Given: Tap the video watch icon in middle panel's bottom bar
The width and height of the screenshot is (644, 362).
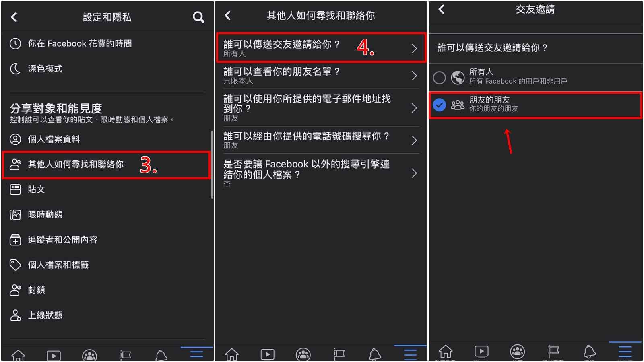Looking at the screenshot, I should [267, 354].
